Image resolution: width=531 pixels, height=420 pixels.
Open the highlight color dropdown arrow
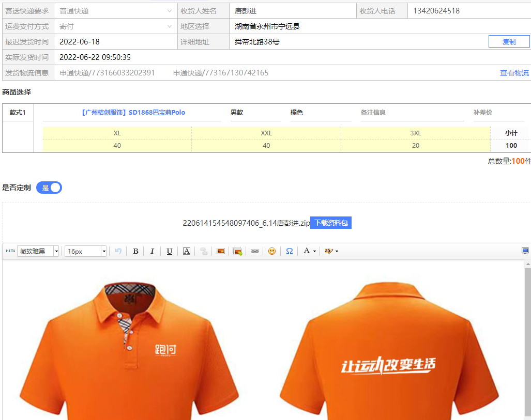tap(337, 252)
